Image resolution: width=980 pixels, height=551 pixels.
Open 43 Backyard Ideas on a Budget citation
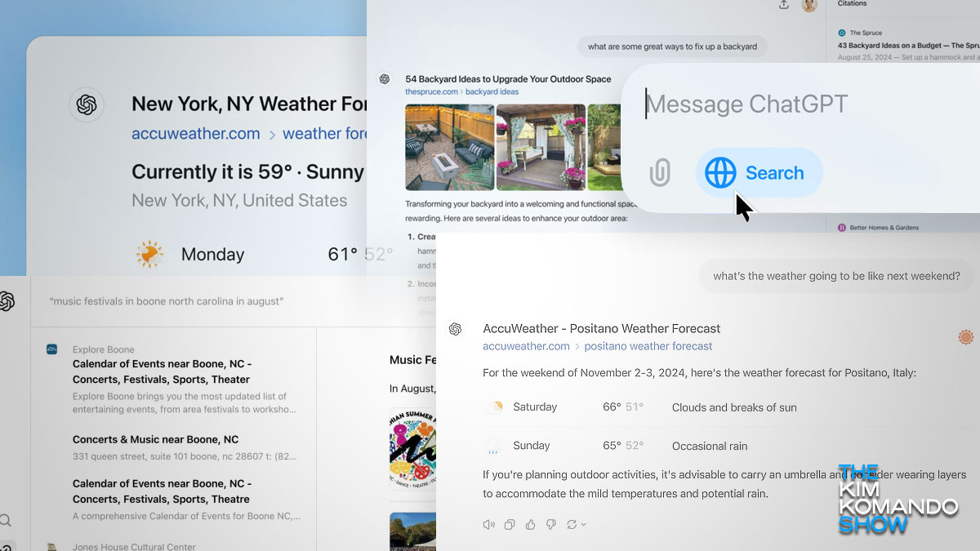click(911, 44)
